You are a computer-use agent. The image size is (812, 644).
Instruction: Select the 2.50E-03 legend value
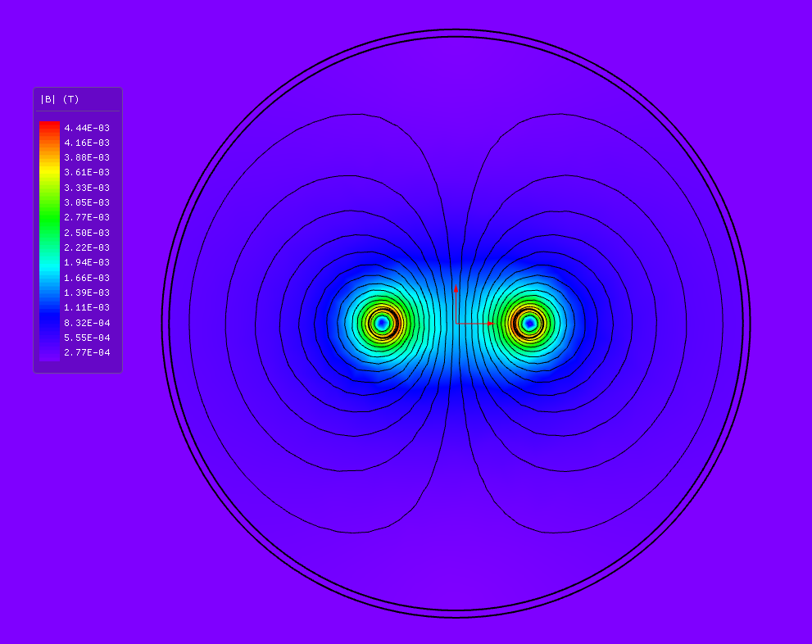pyautogui.click(x=87, y=233)
